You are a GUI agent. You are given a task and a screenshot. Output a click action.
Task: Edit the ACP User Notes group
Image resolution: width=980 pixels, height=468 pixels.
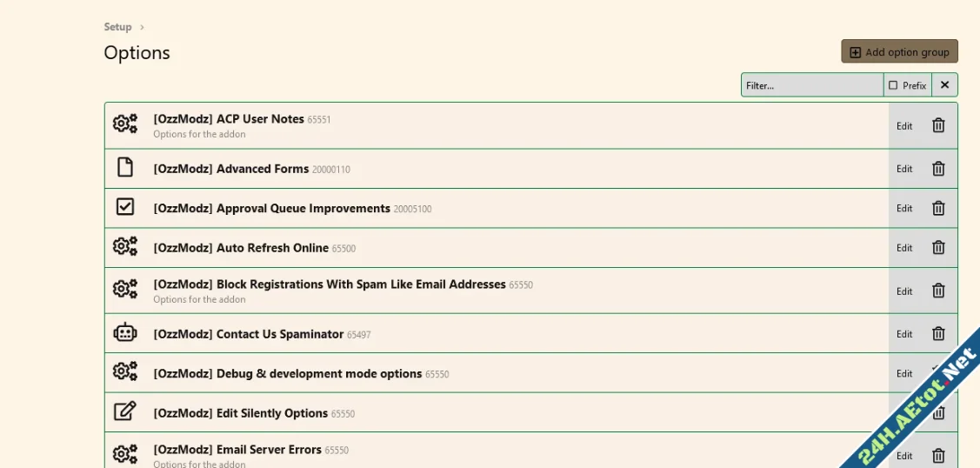[904, 126]
